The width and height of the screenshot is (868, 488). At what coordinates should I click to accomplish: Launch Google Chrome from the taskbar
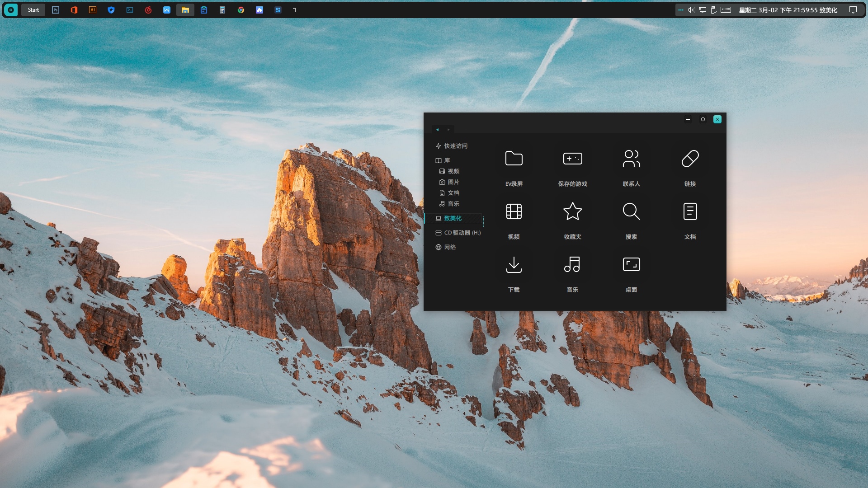point(241,9)
